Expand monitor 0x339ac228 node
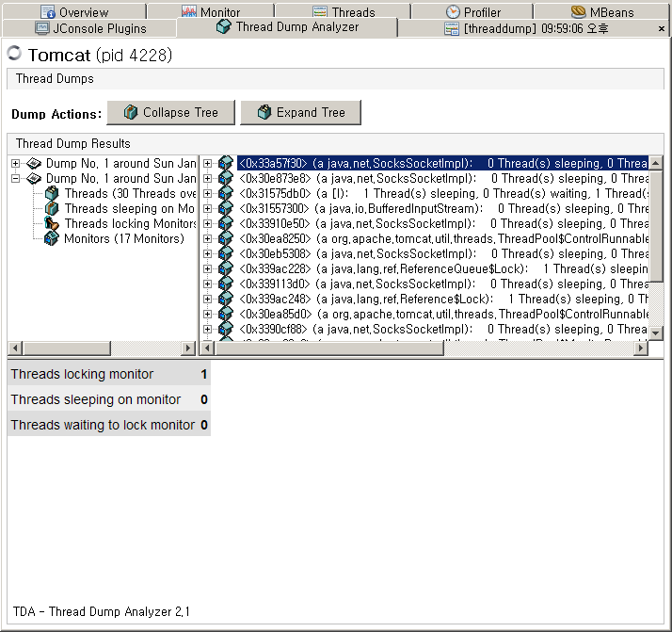672x632 pixels. tap(207, 268)
